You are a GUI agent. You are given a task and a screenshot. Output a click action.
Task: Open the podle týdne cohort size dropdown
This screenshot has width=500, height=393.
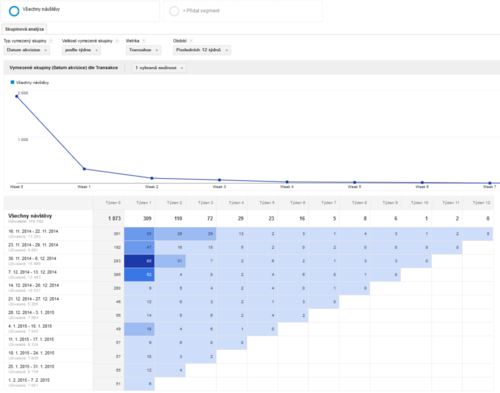(81, 50)
